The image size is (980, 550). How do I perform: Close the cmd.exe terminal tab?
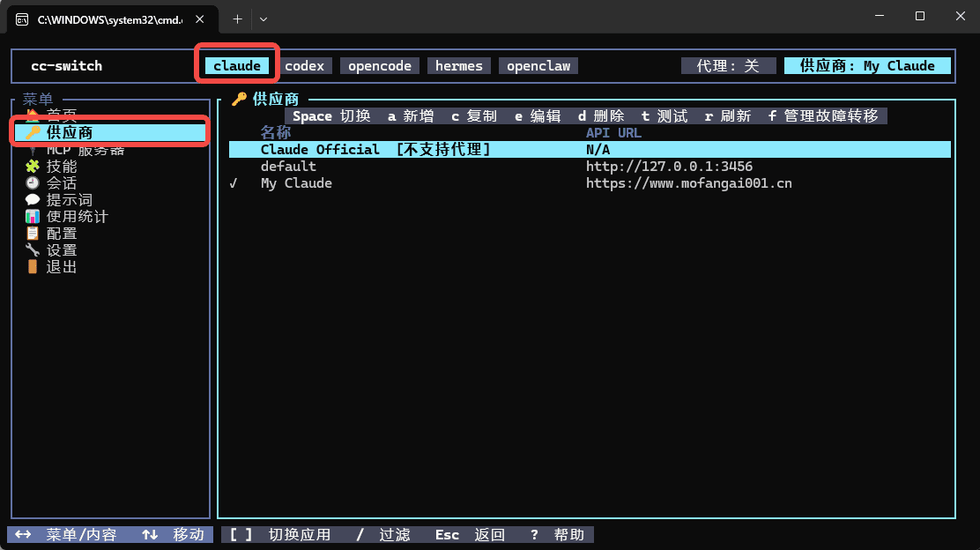coord(200,19)
